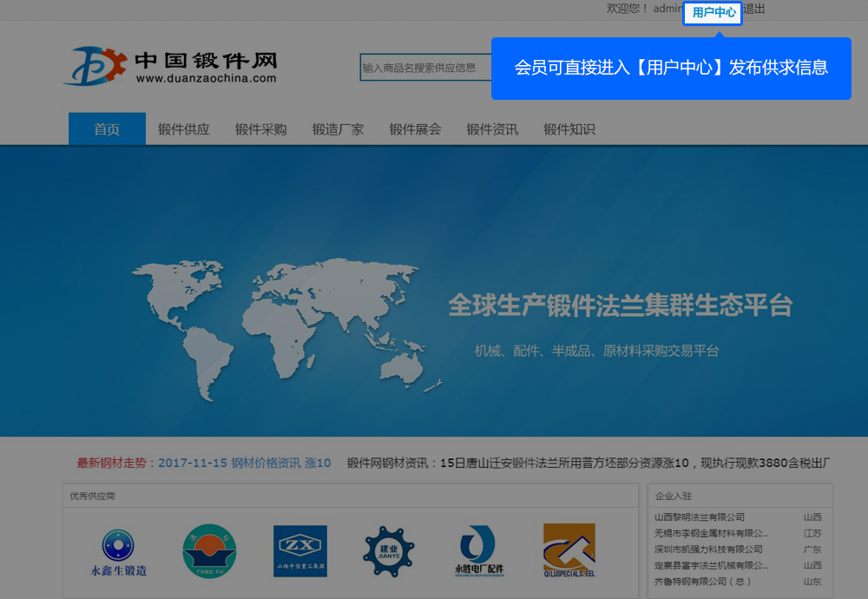Click the 用户中心 highlighted button
Image resolution: width=868 pixels, height=599 pixels.
pyautogui.click(x=713, y=13)
